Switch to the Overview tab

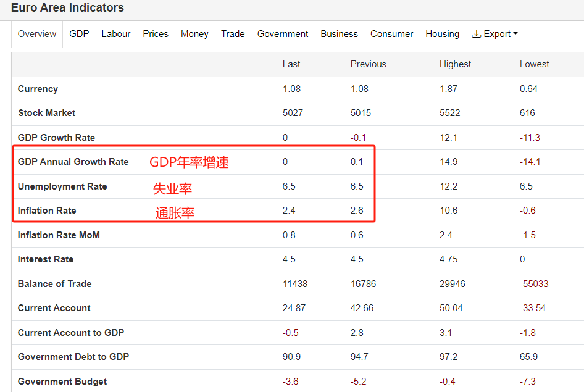pos(37,34)
